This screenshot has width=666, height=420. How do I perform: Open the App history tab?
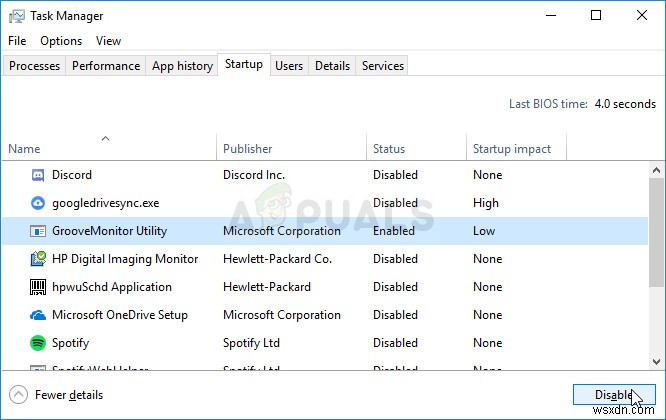[x=182, y=66]
